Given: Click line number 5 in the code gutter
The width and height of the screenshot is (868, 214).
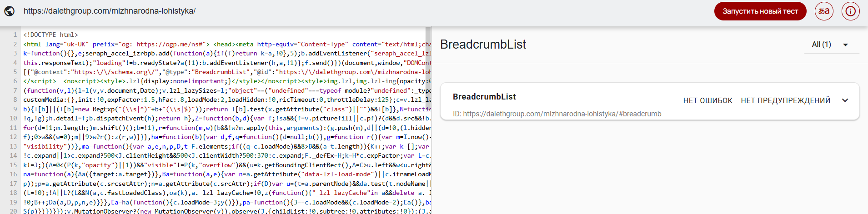Looking at the screenshot, I should coord(15,72).
